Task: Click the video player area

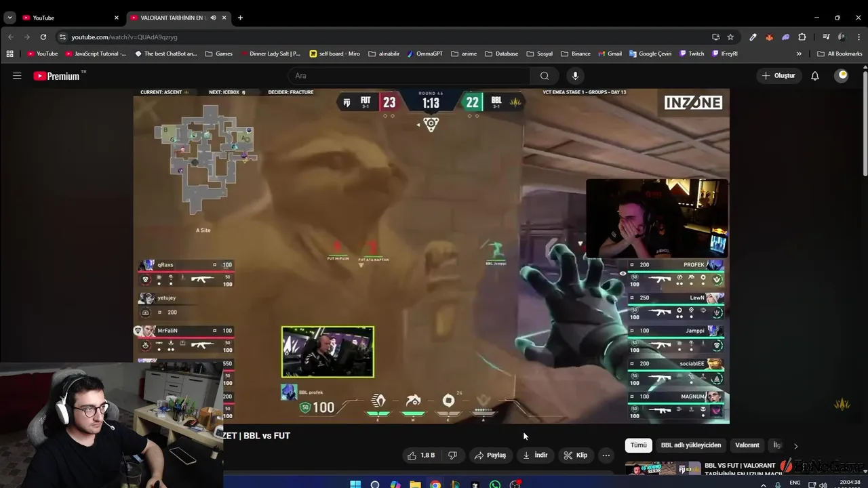Action: point(431,256)
